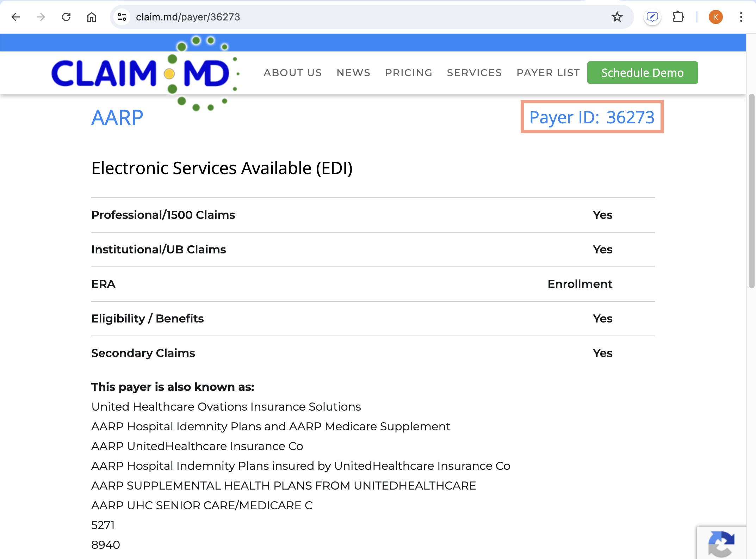Open the Chrome three-dot menu
The height and width of the screenshot is (559, 756).
(x=741, y=17)
